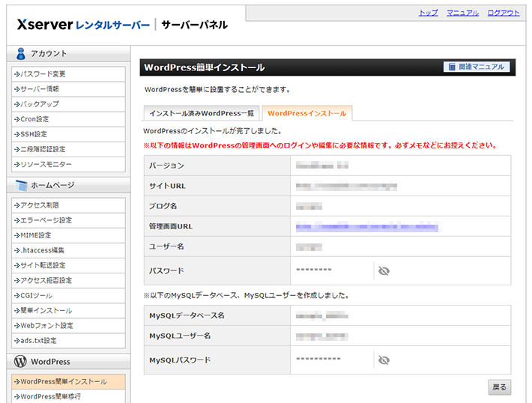532x403 pixels.
Task: Switch to インストール済みWordPress一覧 tab
Action: click(202, 113)
